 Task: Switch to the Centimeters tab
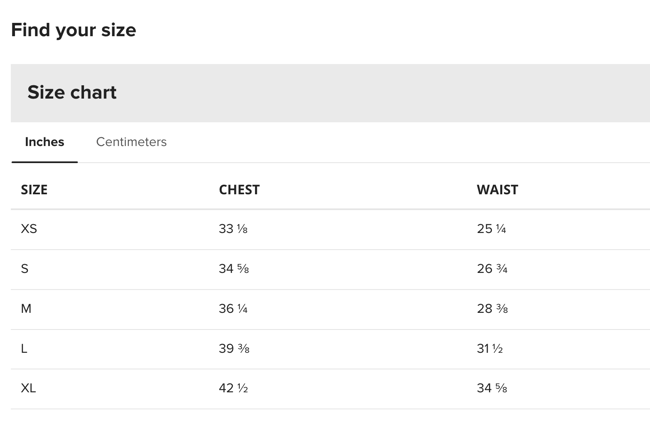(x=131, y=142)
